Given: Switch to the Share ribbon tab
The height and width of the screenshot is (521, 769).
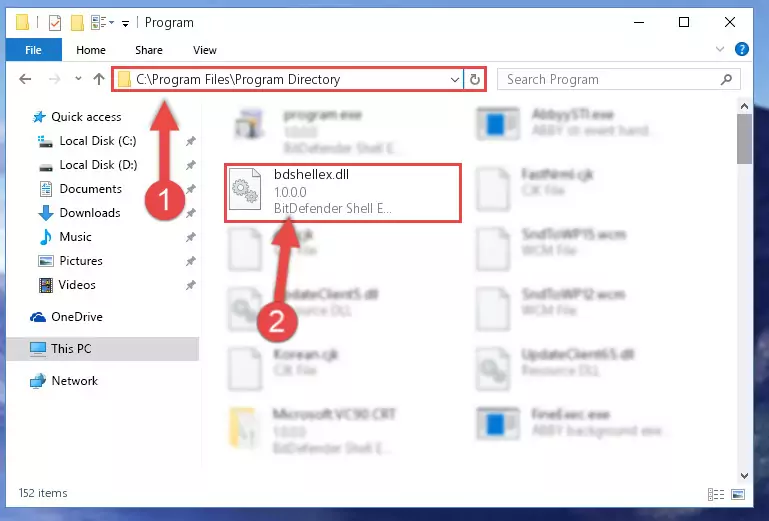Looking at the screenshot, I should pyautogui.click(x=149, y=50).
